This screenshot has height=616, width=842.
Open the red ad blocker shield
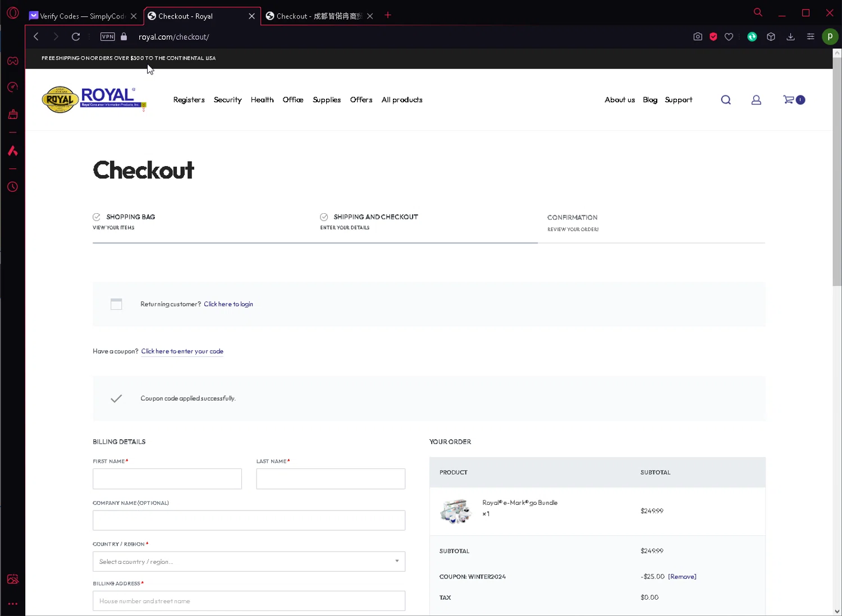713,36
